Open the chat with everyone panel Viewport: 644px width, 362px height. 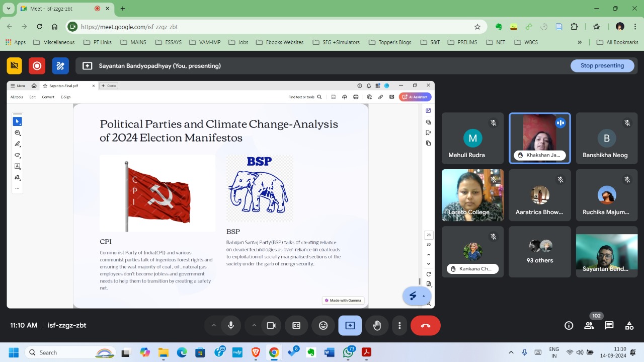(x=609, y=326)
